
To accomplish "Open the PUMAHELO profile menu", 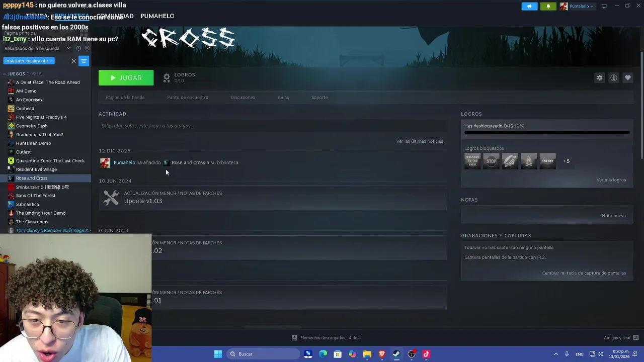I will 157,16.
